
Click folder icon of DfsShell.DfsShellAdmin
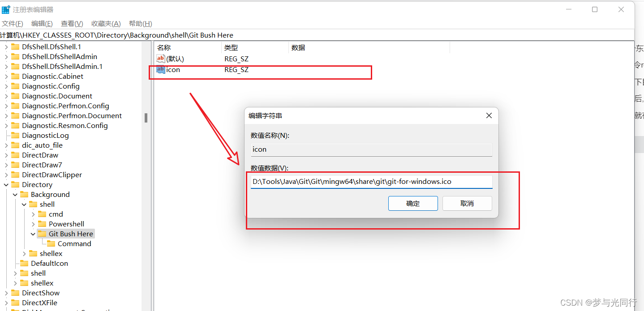click(x=15, y=56)
